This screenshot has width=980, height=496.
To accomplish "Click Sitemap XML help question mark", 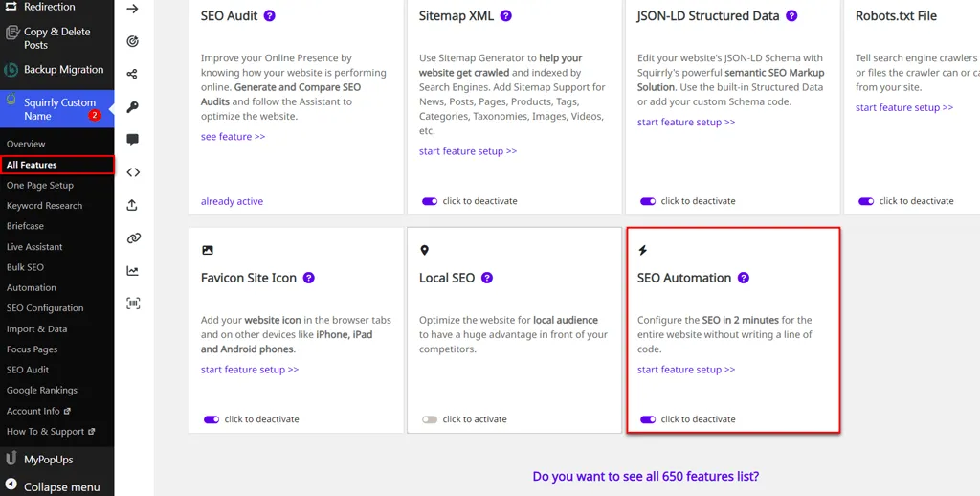I will click(506, 15).
